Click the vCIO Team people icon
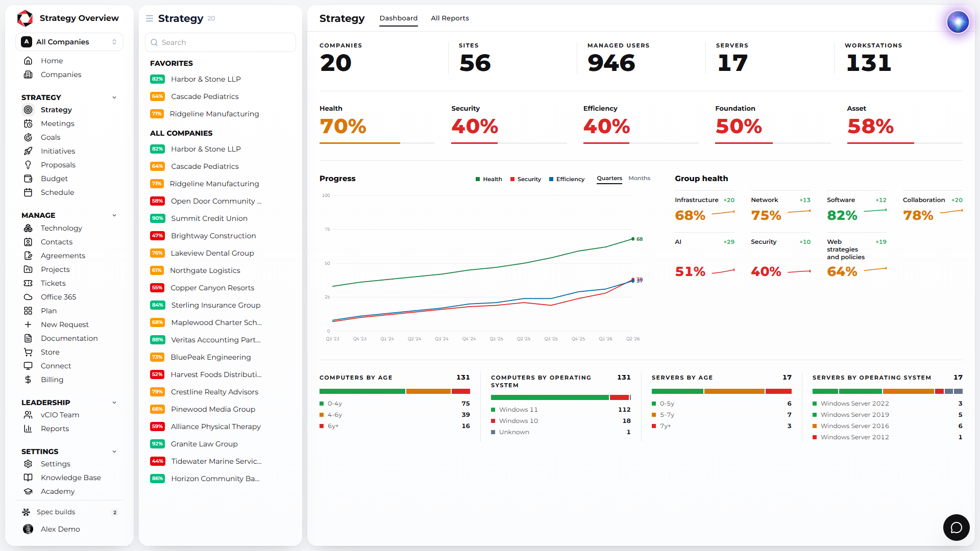Screen dimensions: 980x551 point(28,415)
